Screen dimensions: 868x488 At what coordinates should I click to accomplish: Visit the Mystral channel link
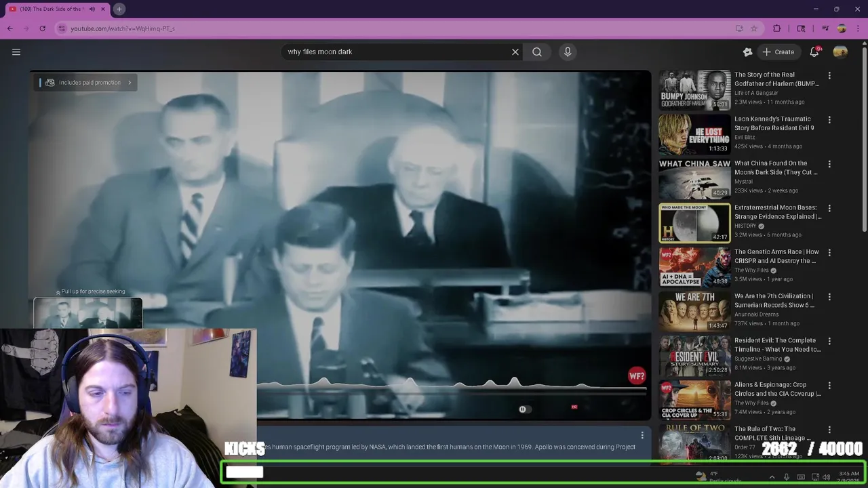tap(744, 182)
